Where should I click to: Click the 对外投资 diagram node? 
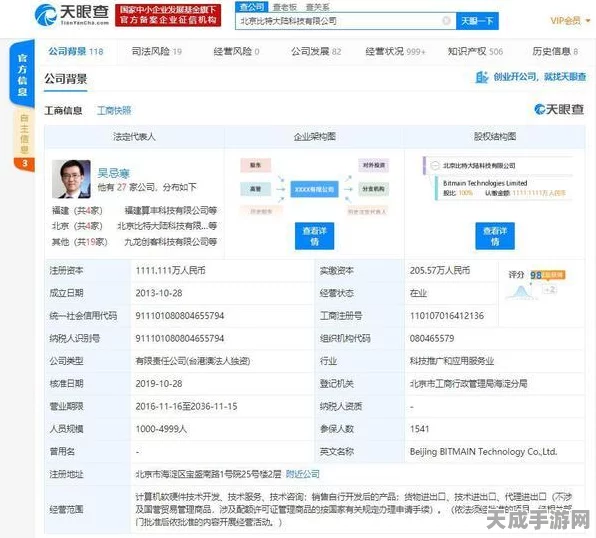click(373, 165)
